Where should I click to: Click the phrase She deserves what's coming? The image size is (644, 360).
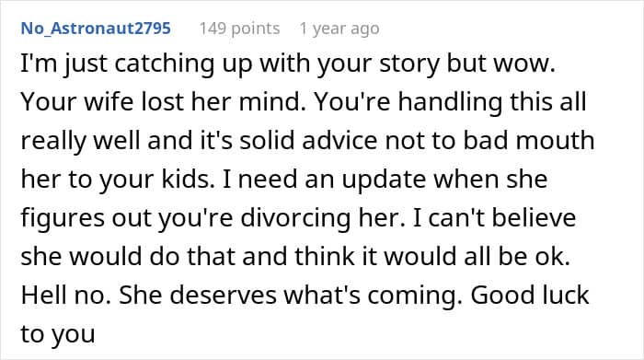(291, 296)
